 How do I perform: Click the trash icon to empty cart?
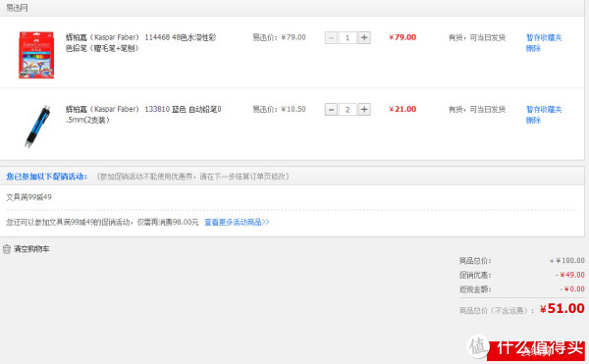point(7,249)
